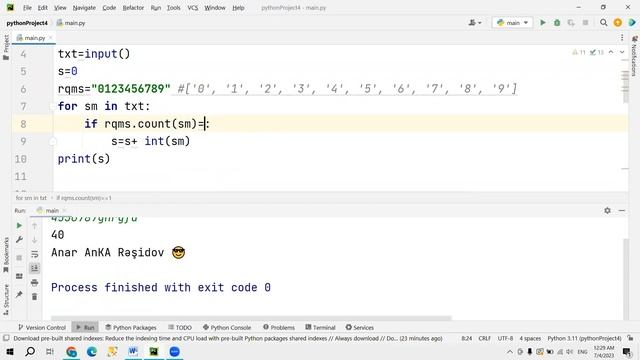Clear all console output with trash icon

click(35, 297)
